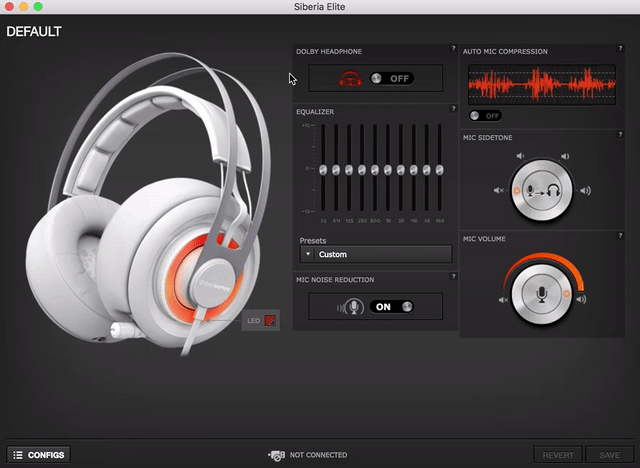This screenshot has height=468, width=640.
Task: Click the Presets label text
Action: (x=313, y=240)
